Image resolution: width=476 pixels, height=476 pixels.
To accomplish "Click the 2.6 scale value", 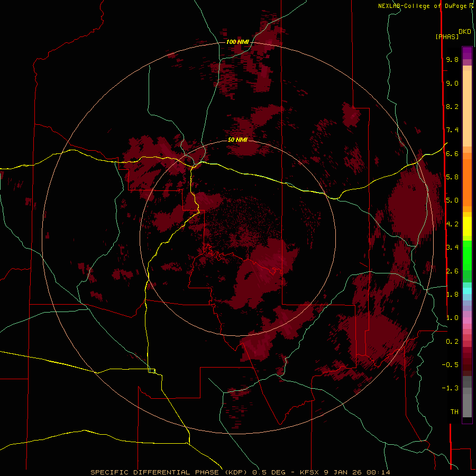I will (452, 271).
